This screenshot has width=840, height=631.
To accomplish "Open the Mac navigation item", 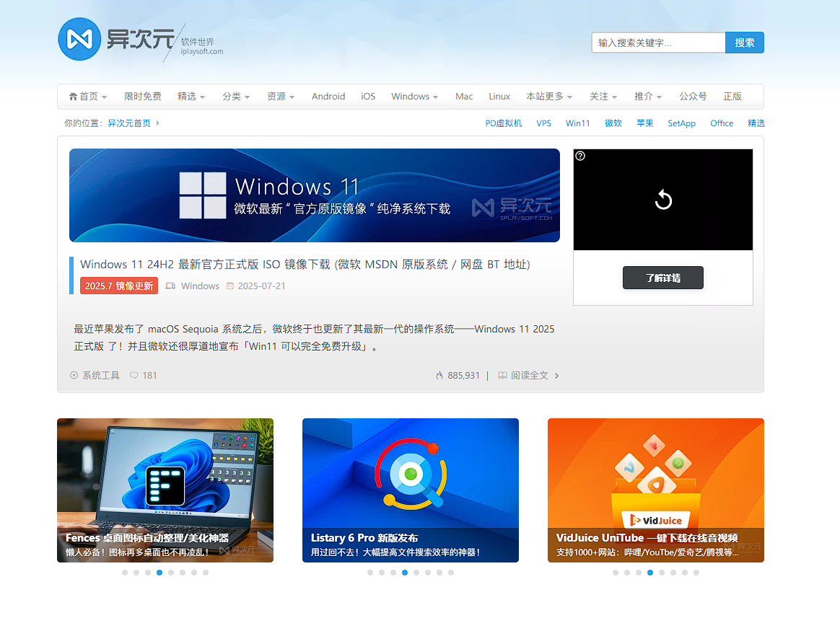I will pyautogui.click(x=464, y=97).
